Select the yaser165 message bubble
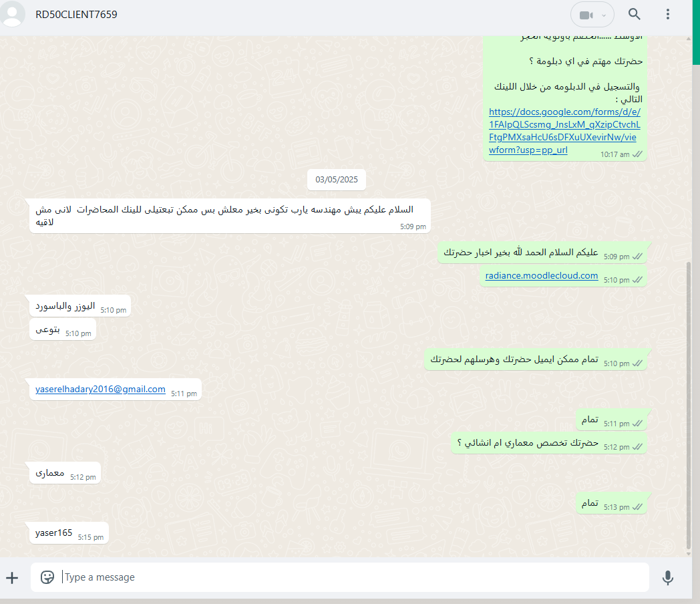This screenshot has height=604, width=700. (69, 533)
